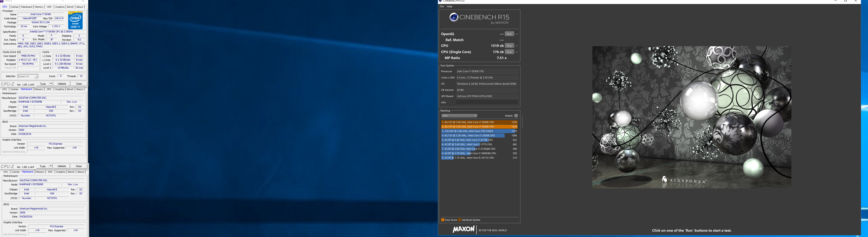Switch to SPD tab in top CPU-Z window
The height and width of the screenshot is (237, 868).
(49, 7)
